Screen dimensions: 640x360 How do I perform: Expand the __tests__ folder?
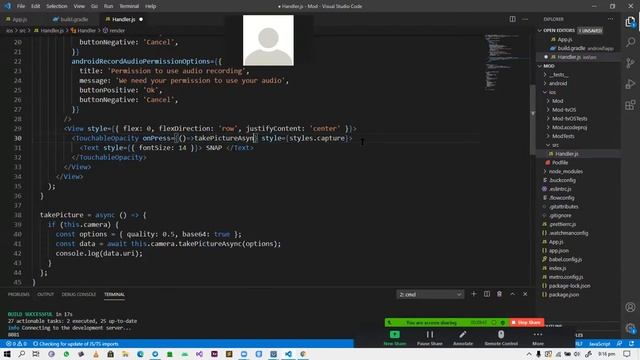(x=545, y=75)
